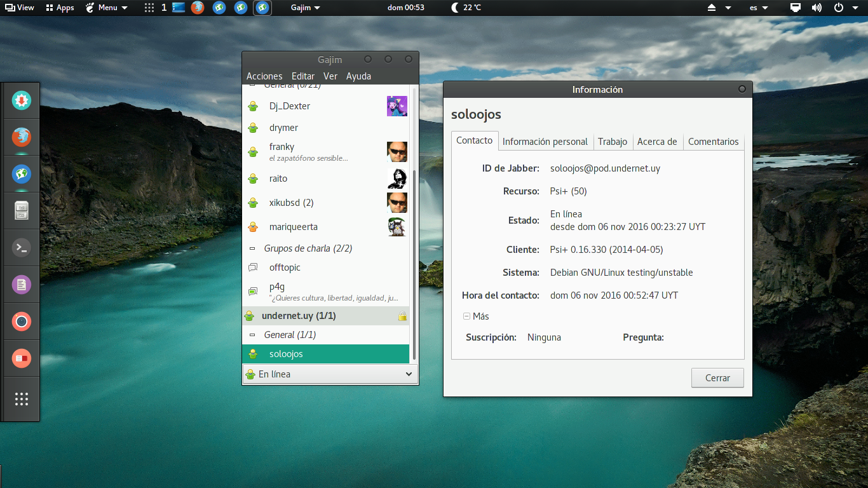Open the file cabinet dock icon

click(x=22, y=211)
